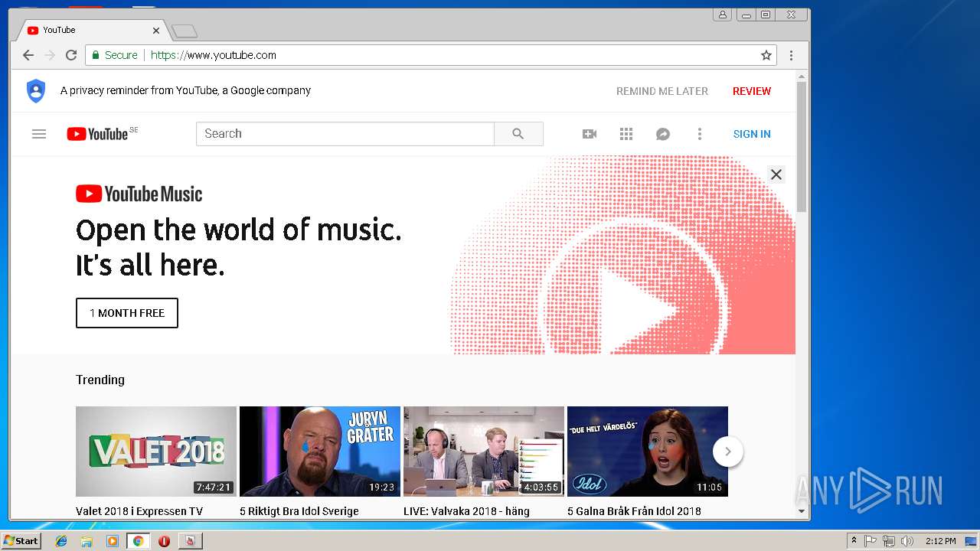Click the search magnifier button
This screenshot has height=551, width=980.
click(518, 134)
